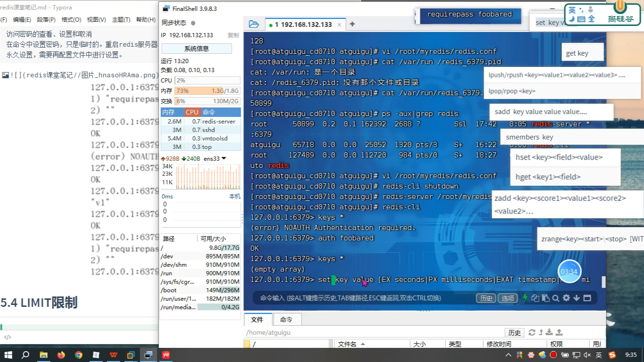The height and width of the screenshot is (362, 644).
Task: Launch Firefox from the taskbar
Action: [61, 355]
